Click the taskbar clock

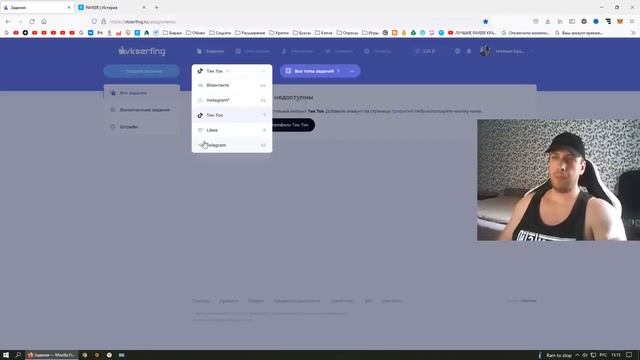[616, 355]
